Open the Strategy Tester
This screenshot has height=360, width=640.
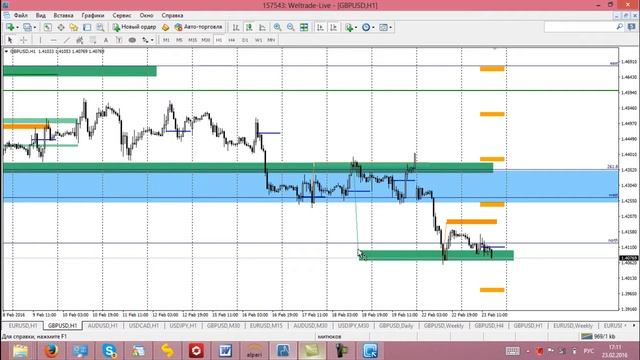point(100,27)
